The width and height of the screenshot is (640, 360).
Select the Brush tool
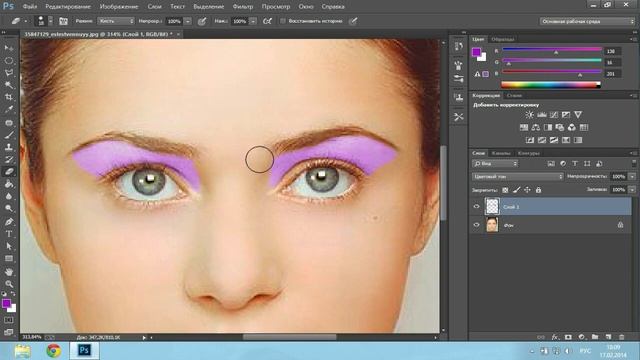(9, 135)
